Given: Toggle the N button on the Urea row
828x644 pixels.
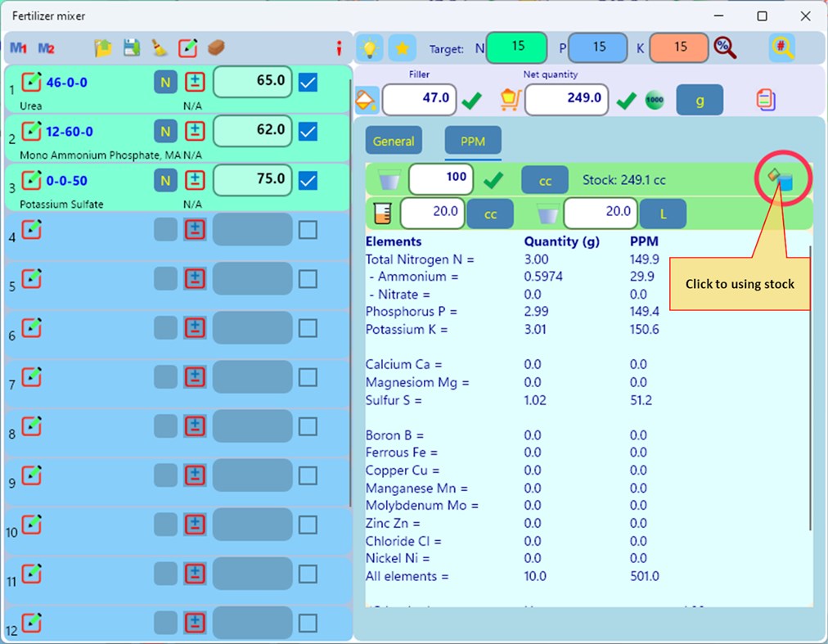Looking at the screenshot, I should [164, 83].
